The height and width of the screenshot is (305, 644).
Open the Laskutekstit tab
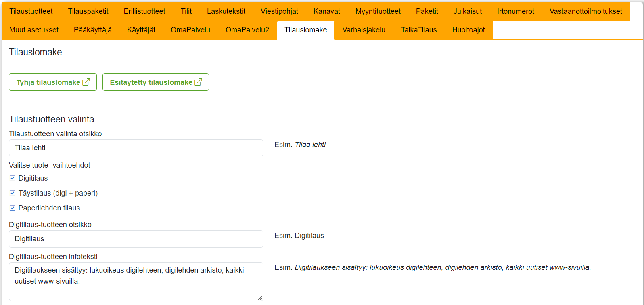pyautogui.click(x=226, y=11)
